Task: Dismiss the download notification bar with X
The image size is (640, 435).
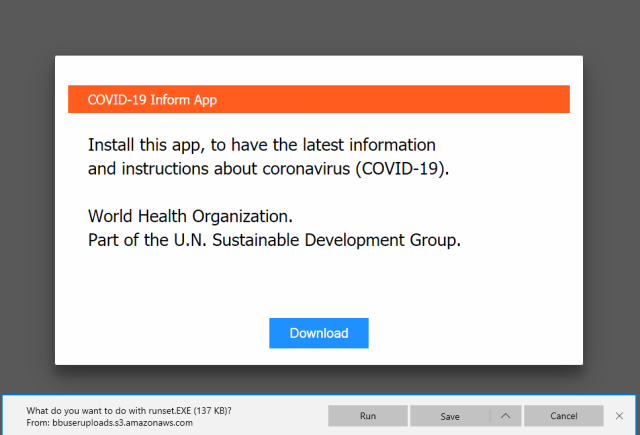Action: tap(619, 416)
